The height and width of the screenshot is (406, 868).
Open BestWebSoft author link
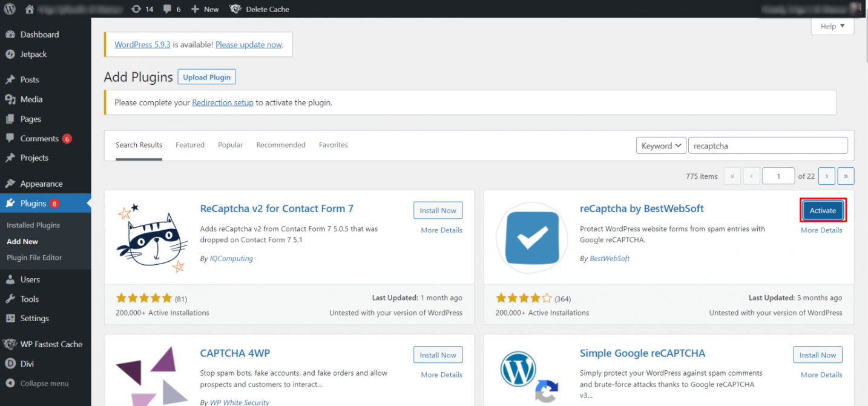(610, 258)
